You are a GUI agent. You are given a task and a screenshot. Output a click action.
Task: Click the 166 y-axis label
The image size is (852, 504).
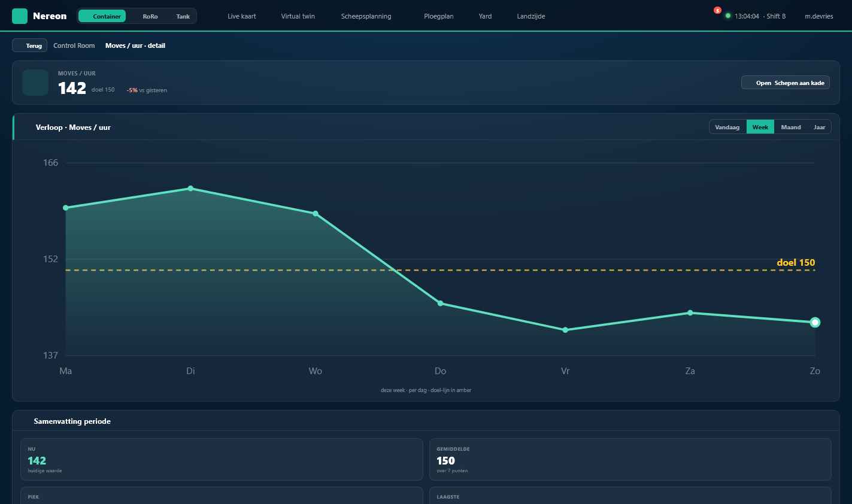[51, 163]
